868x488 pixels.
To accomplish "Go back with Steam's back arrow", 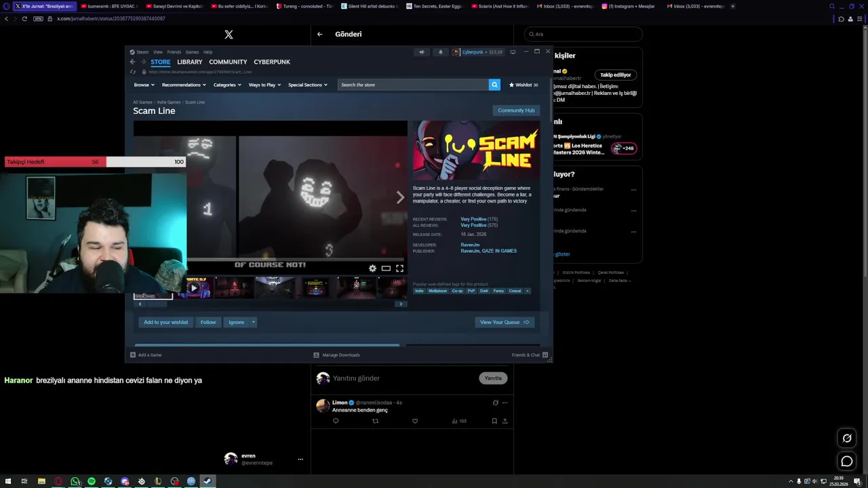I will pos(133,62).
